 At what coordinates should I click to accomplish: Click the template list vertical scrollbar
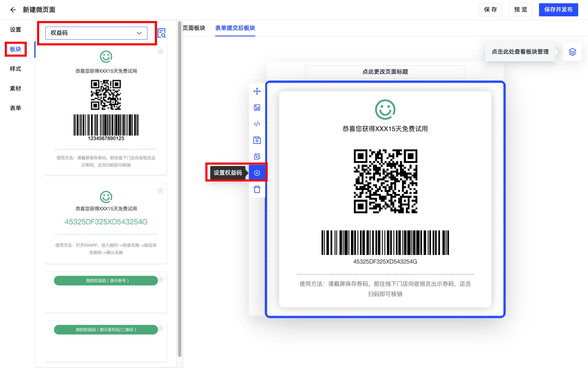tap(179, 189)
